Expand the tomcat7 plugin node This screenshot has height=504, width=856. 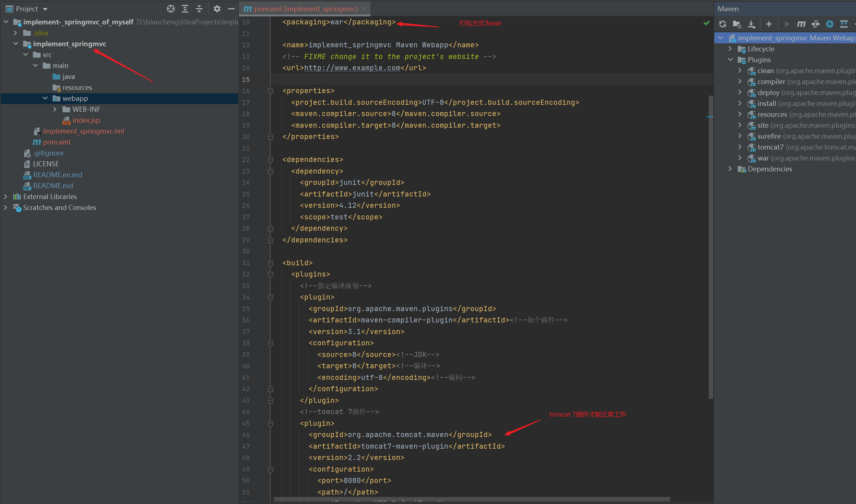point(740,147)
